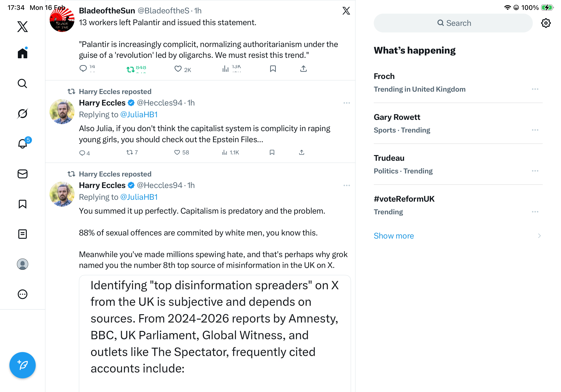Screen dimensions: 561x392
Task: Like the BladeoftheSun Palantir post
Action: pos(178,69)
